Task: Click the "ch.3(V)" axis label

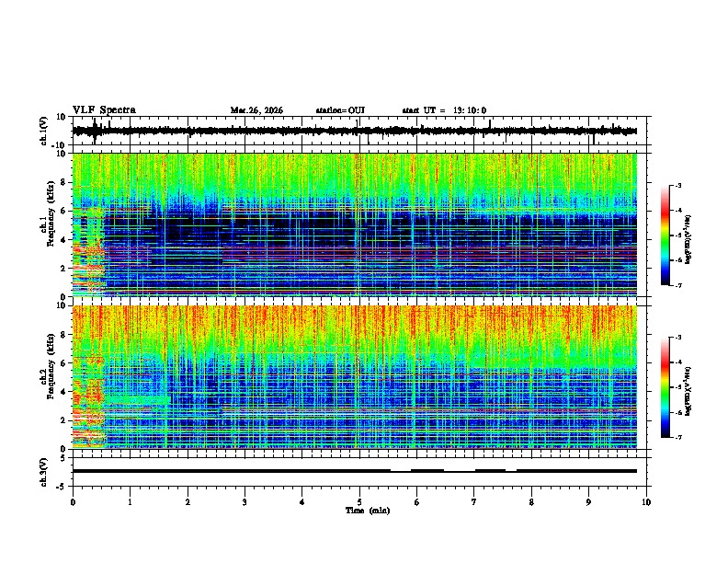Action: point(44,472)
